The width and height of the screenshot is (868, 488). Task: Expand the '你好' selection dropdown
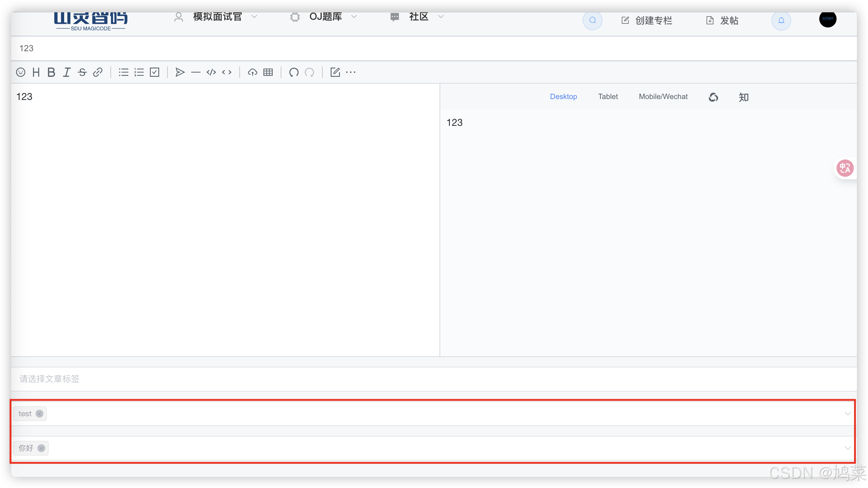click(x=847, y=448)
